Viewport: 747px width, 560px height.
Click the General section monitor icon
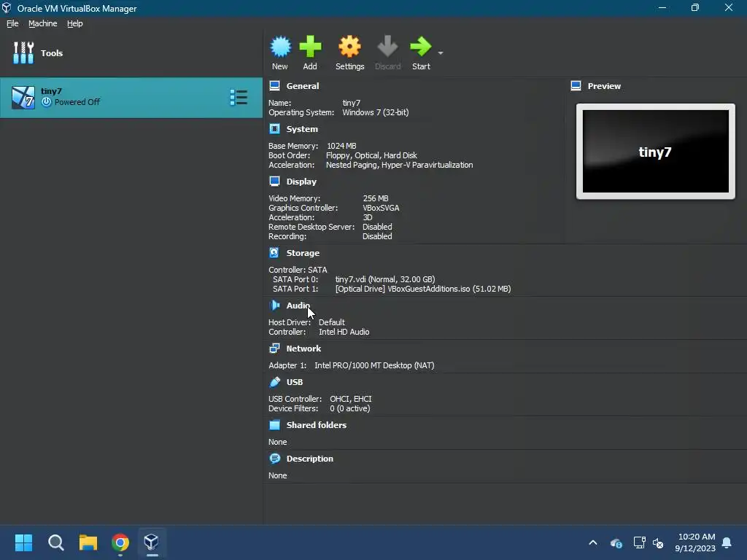(x=274, y=86)
